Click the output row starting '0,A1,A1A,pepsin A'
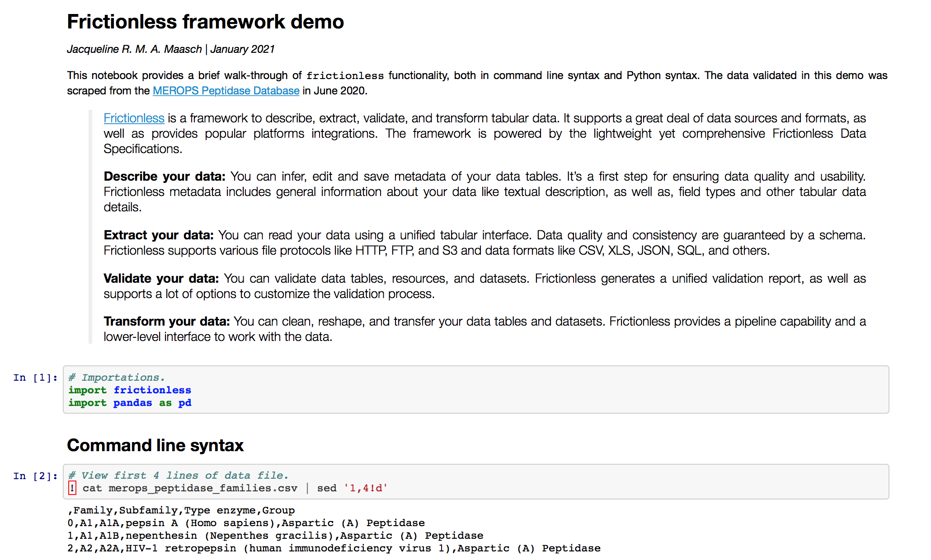Screen dimensions: 931x560 point(246,523)
